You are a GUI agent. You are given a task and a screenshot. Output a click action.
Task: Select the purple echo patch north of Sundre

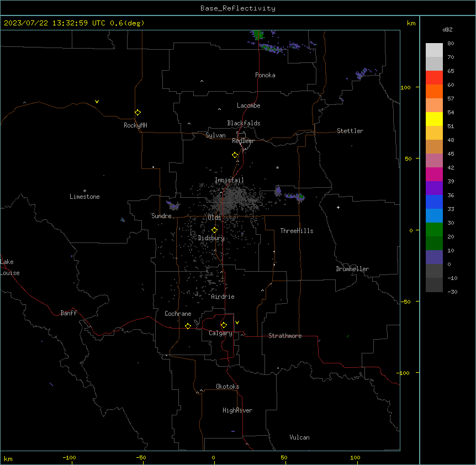tap(173, 205)
